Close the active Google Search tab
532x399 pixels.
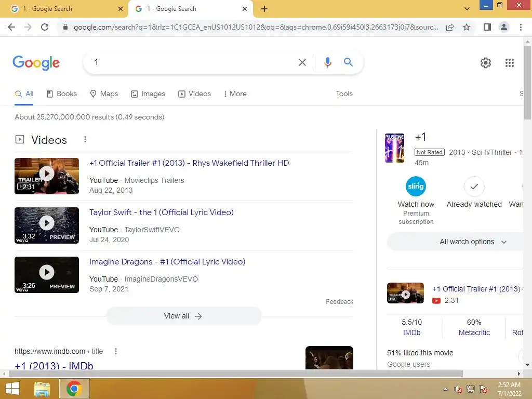click(245, 9)
